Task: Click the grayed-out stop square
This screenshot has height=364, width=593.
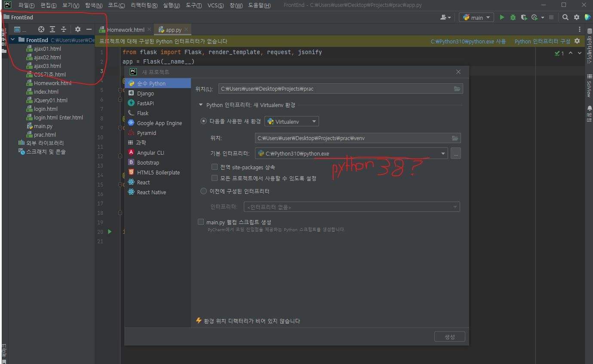Action: click(x=551, y=17)
